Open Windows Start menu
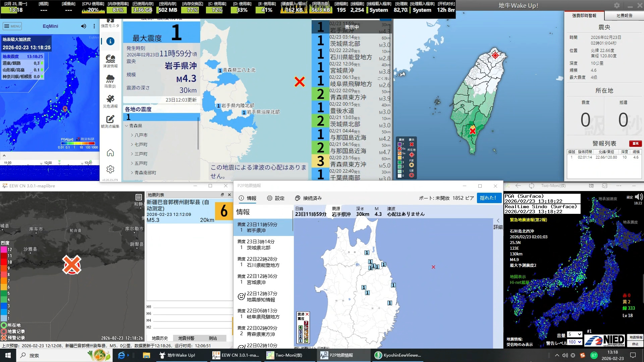Image resolution: width=644 pixels, height=362 pixels. tap(8, 355)
